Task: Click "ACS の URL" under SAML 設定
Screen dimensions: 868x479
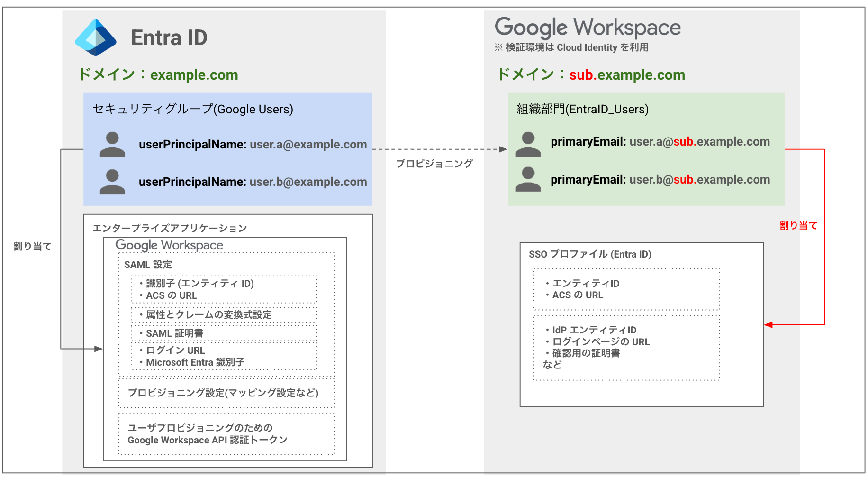Action: click(172, 295)
